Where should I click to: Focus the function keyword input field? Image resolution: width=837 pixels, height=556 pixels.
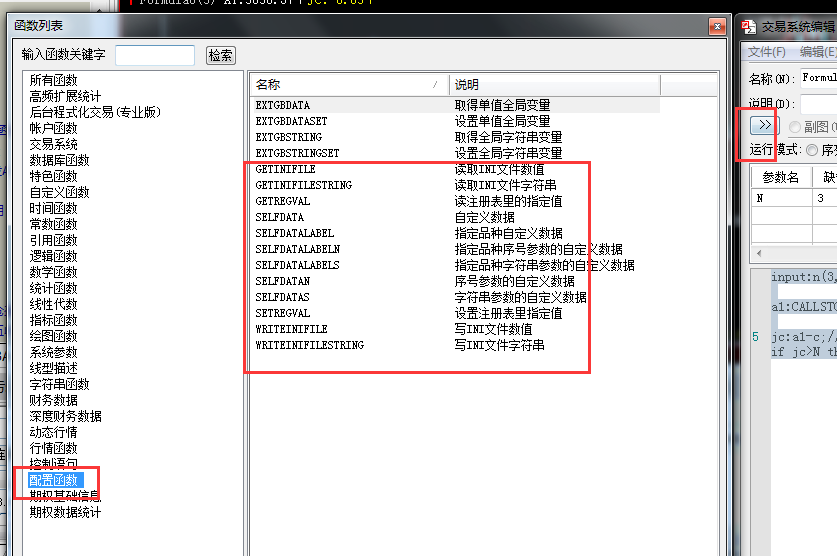[155, 55]
